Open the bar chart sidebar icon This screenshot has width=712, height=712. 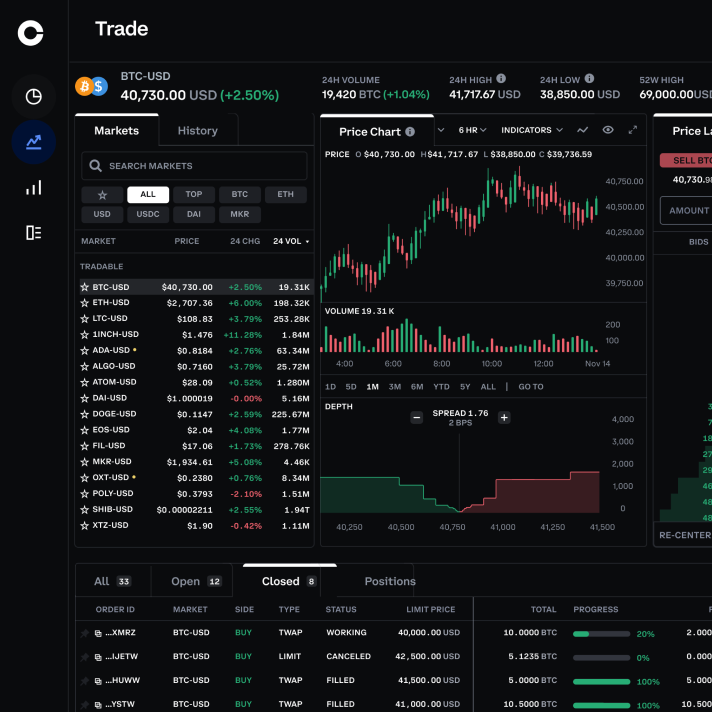coord(34,187)
